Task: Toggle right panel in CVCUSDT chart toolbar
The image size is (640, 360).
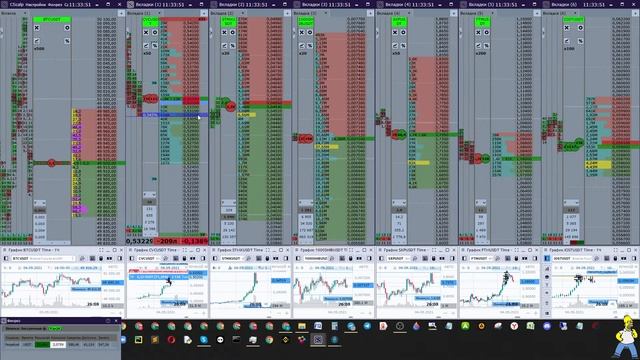Action: [x=203, y=258]
